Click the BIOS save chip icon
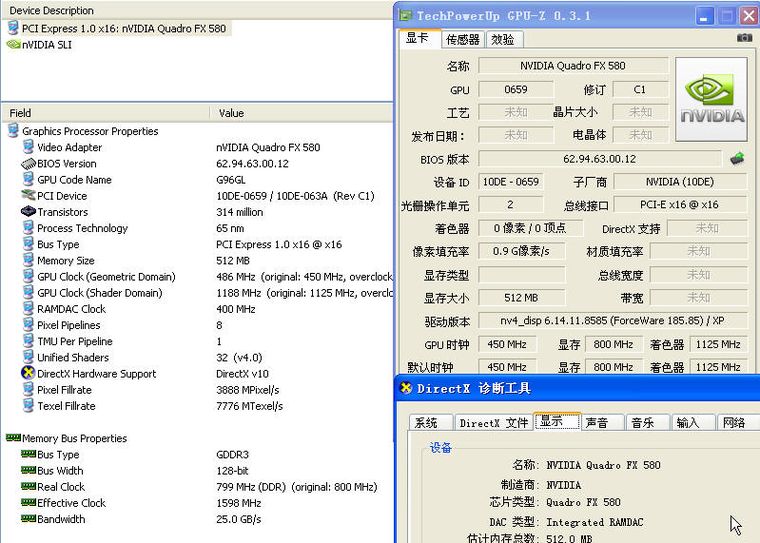760x543 pixels. coord(737,158)
